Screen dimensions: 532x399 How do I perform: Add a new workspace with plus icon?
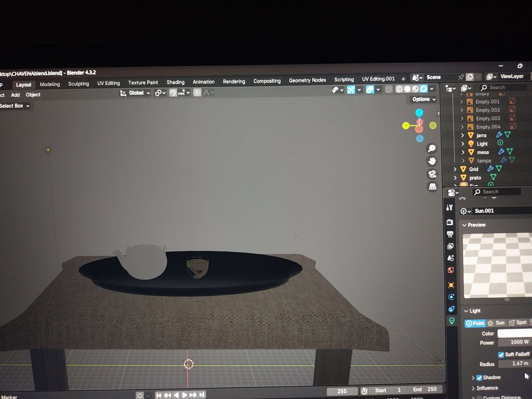pyautogui.click(x=403, y=79)
